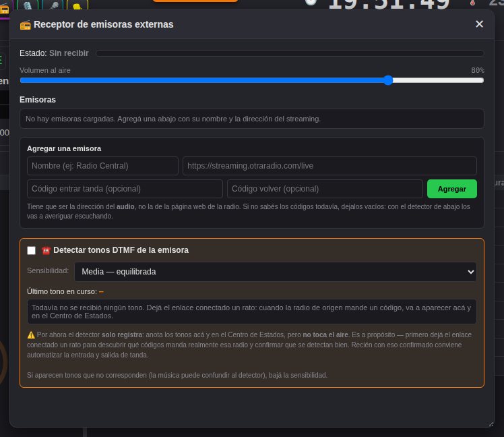This screenshot has width=504, height=437.
Task: Click the green Agregar button
Action: tap(451, 189)
